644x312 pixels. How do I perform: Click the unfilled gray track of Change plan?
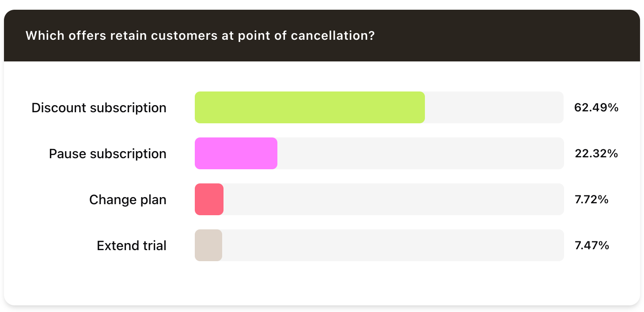coord(393,199)
